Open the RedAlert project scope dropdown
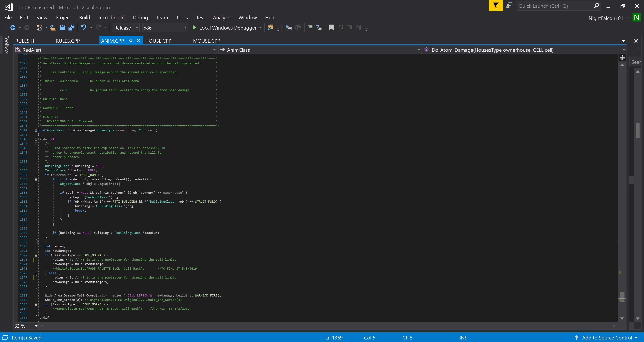Viewport: 644px width, 342px height. 115,50
